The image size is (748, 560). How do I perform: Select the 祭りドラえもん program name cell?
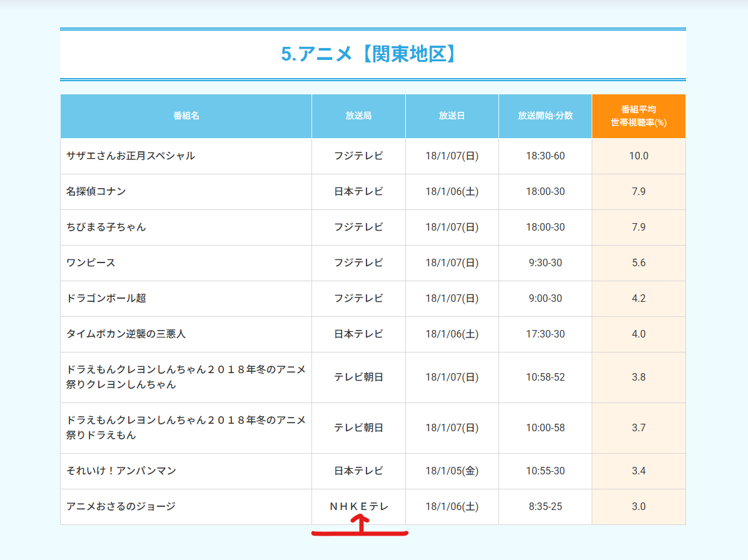(x=186, y=427)
